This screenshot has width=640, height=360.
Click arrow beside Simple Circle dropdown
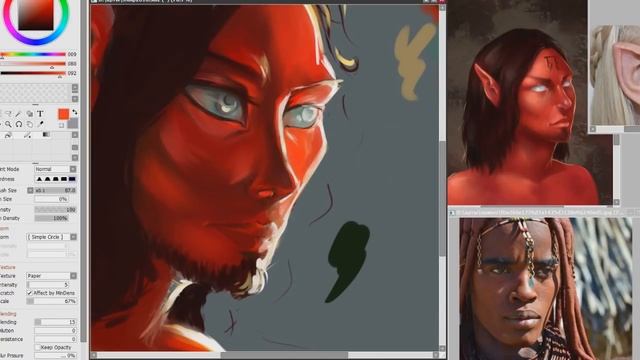73,237
